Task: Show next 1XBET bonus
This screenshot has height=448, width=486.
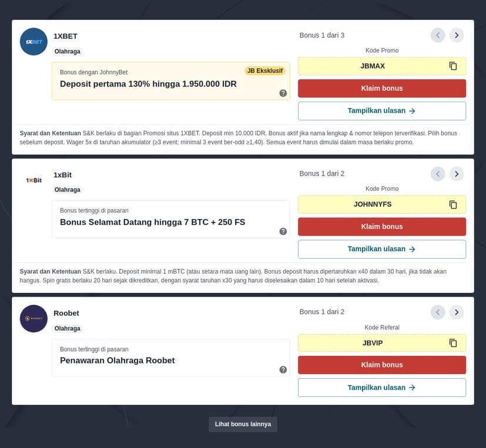Action: click(457, 35)
